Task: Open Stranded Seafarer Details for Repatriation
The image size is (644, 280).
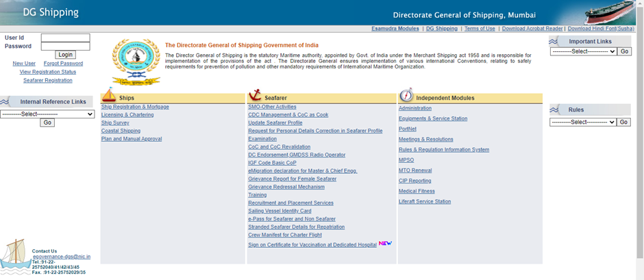Action: pyautogui.click(x=297, y=227)
